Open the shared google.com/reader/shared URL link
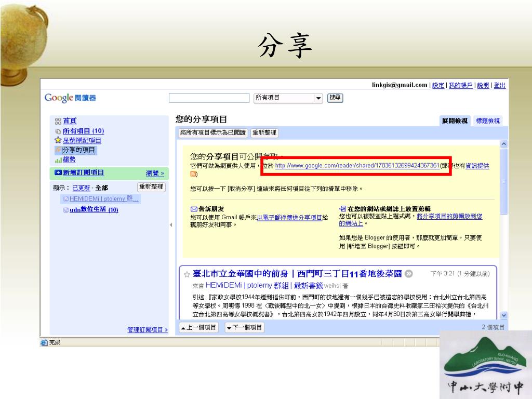Image resolution: width=532 pixels, height=399 pixels. click(x=357, y=166)
